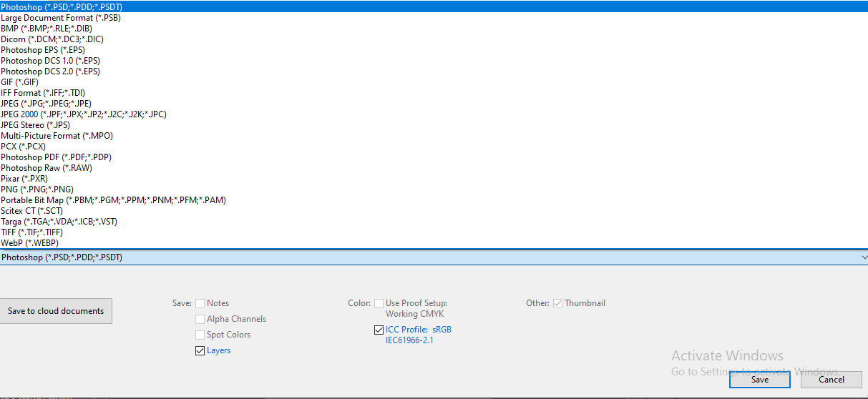
Task: Toggle the Alpha Channels checkbox
Action: pyautogui.click(x=200, y=319)
